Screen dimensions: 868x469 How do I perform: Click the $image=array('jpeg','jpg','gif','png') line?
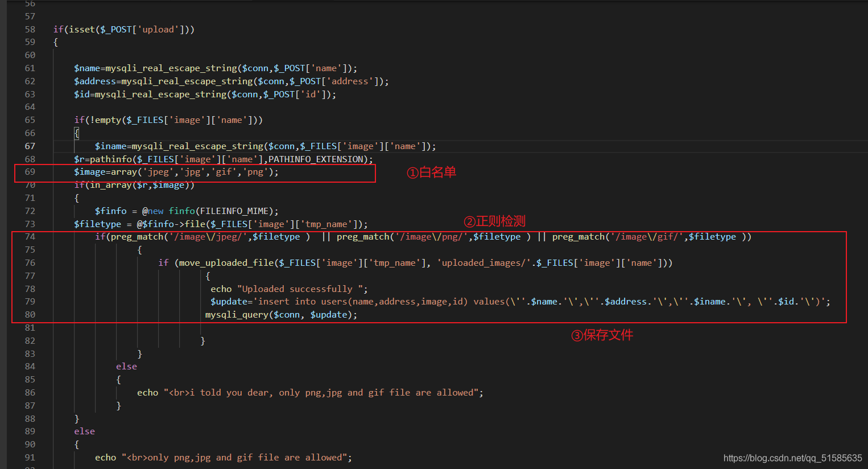click(176, 172)
